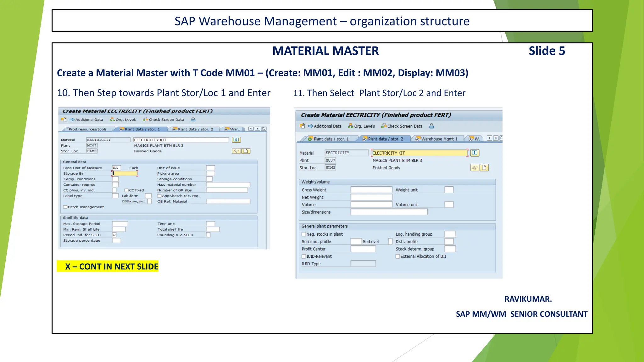Screen dimensions: 644x362
Task: Click Org. Levels in left SAP window
Action: (x=123, y=120)
